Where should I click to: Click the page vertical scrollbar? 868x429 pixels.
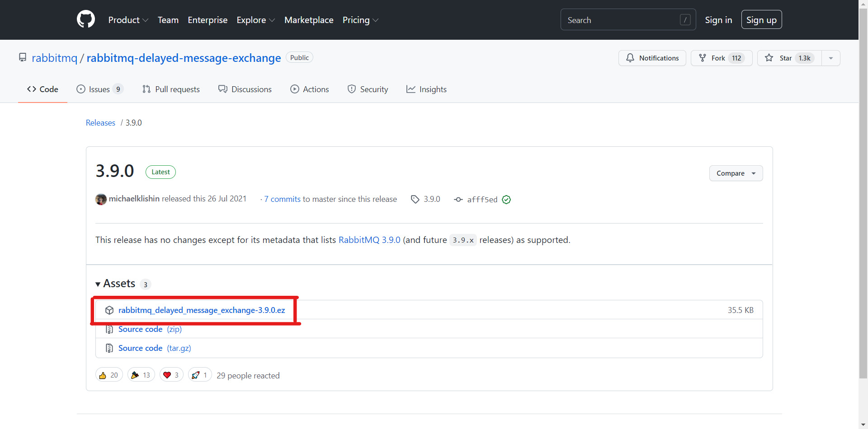pos(863,193)
